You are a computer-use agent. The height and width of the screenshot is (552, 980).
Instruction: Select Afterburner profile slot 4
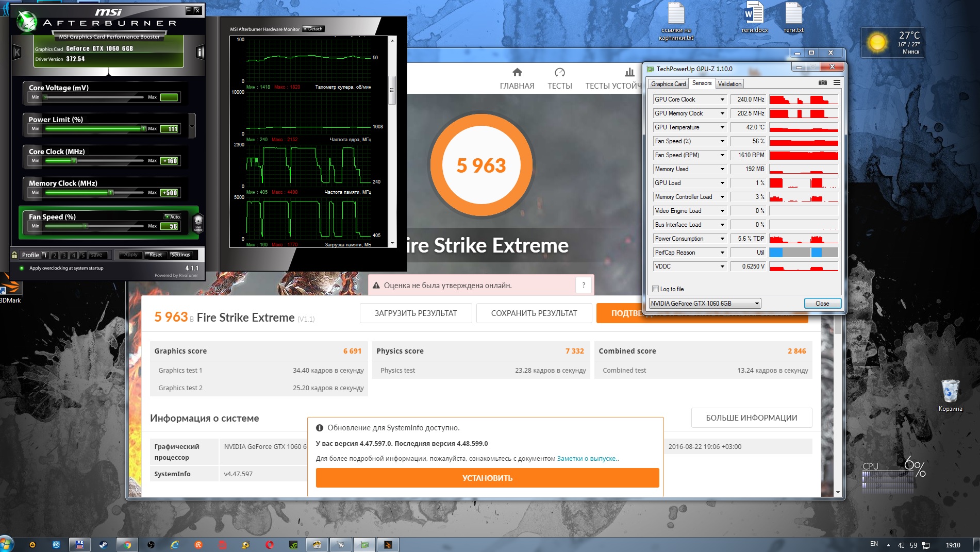(x=73, y=255)
